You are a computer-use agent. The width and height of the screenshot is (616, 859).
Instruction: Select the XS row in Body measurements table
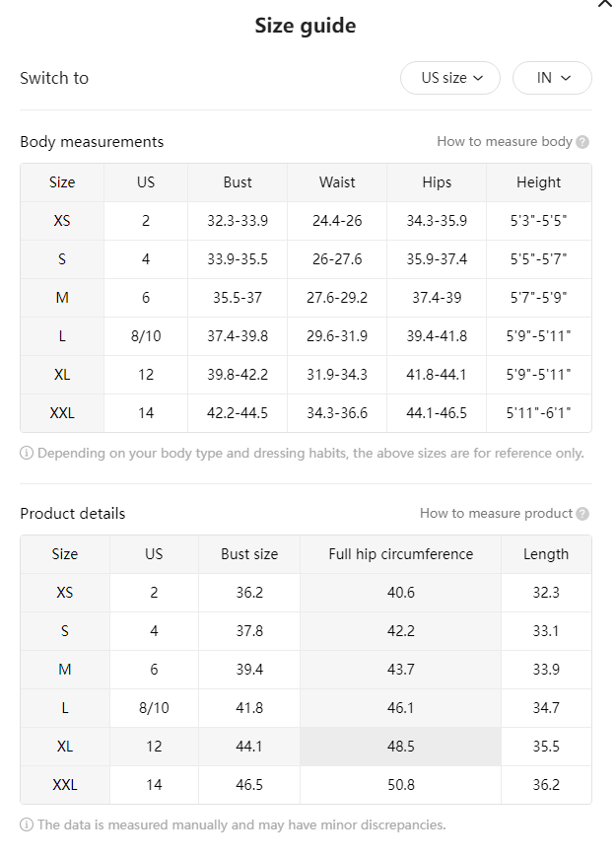click(x=306, y=221)
